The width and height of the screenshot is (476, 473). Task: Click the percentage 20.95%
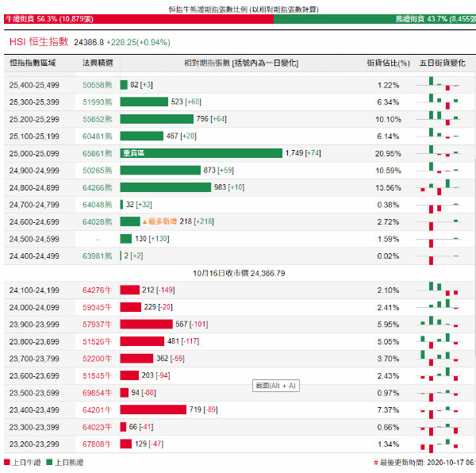[x=388, y=154]
